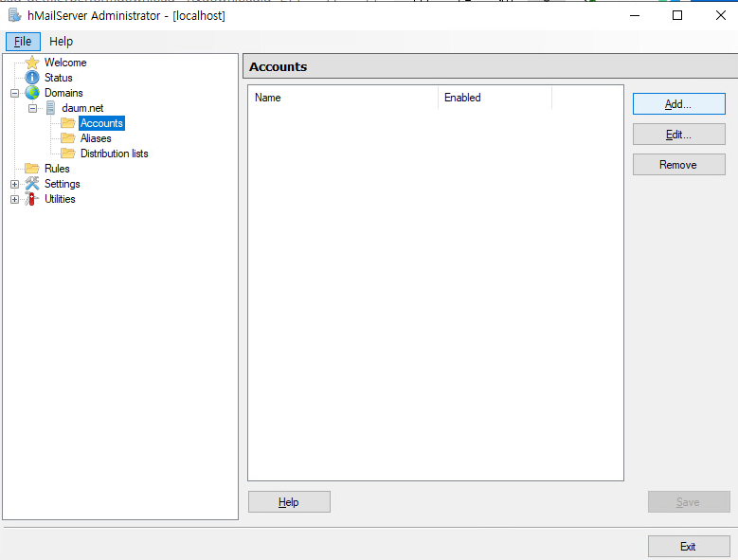The width and height of the screenshot is (738, 560).
Task: Close the hMailServer Administrator window
Action: pyautogui.click(x=721, y=15)
